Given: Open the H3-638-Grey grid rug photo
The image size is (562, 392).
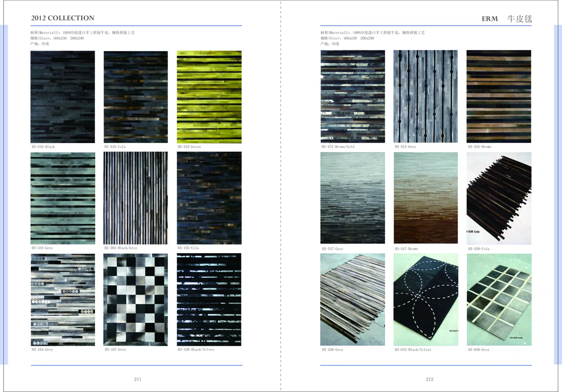Looking at the screenshot, I should [x=499, y=300].
